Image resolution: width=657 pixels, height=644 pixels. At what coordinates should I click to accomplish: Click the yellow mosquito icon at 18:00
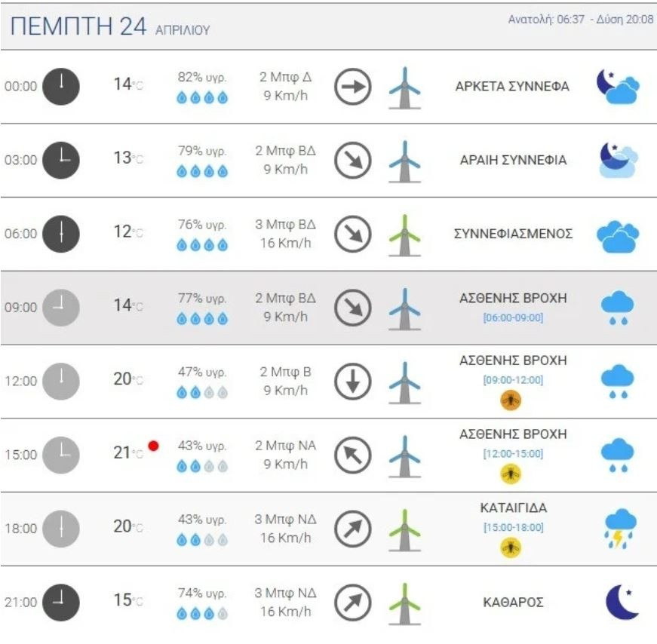511,547
